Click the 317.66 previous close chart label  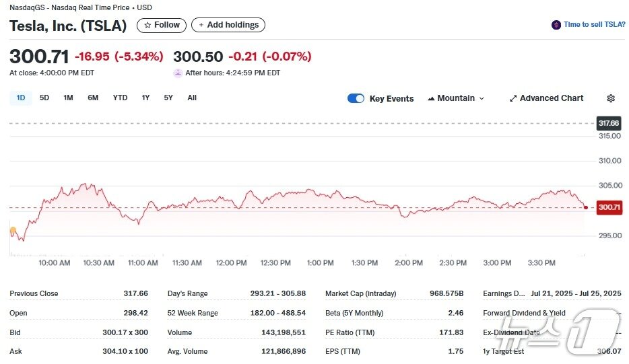coord(609,123)
